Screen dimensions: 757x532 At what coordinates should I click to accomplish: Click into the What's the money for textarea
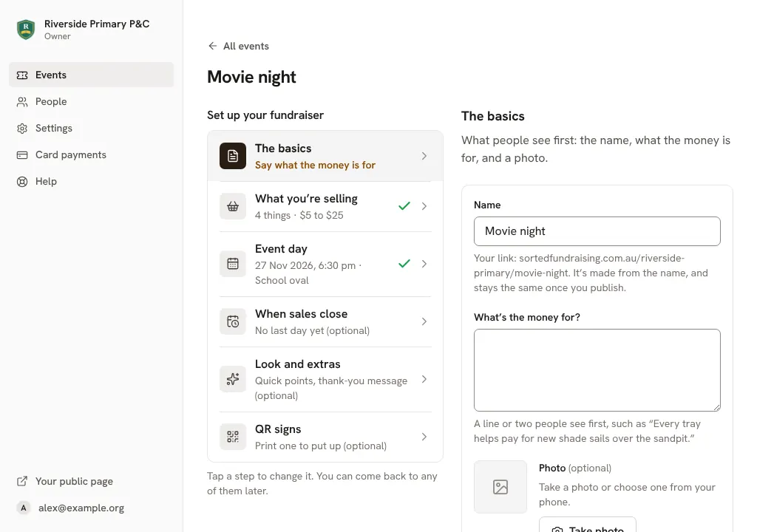click(x=597, y=370)
